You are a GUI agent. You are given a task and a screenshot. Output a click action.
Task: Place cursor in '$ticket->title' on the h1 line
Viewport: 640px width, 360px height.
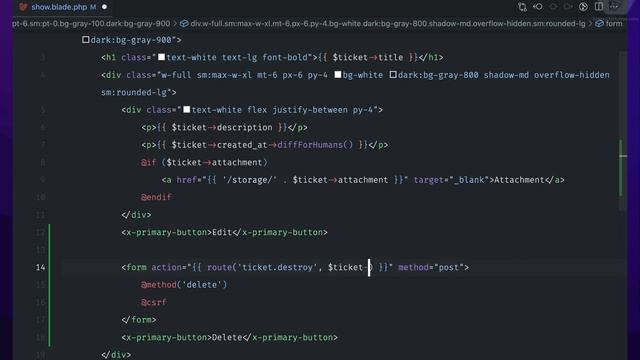(368, 58)
